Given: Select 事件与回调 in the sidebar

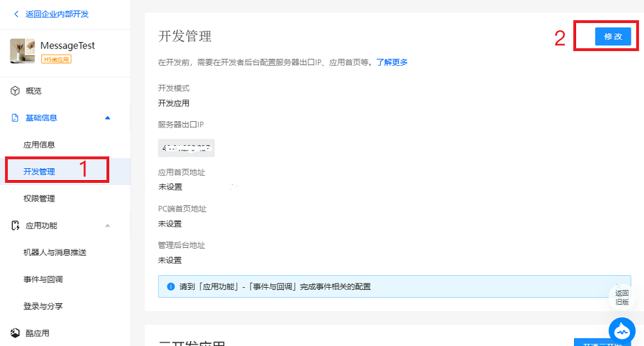Looking at the screenshot, I should 43,279.
